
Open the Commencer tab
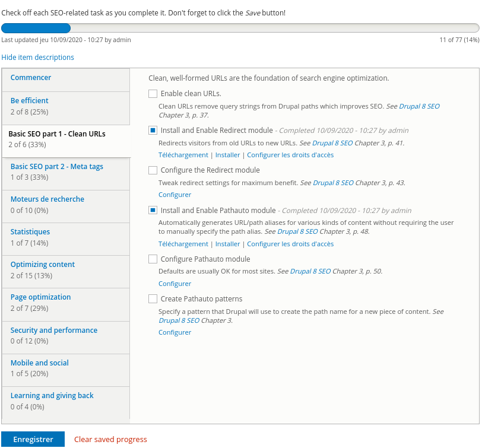tap(31, 78)
